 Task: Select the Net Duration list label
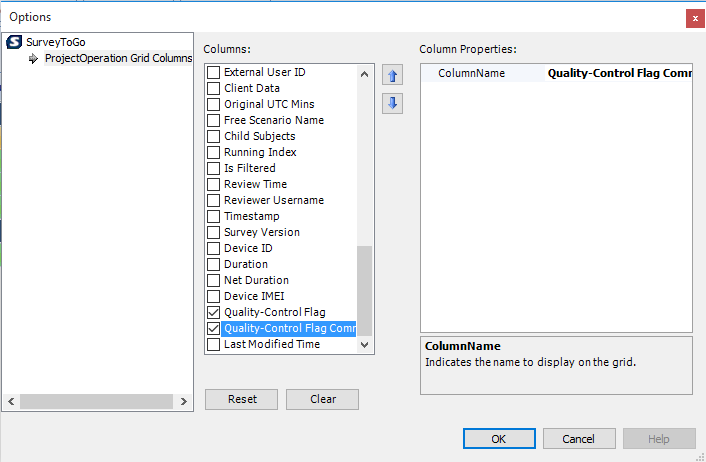[x=256, y=280]
